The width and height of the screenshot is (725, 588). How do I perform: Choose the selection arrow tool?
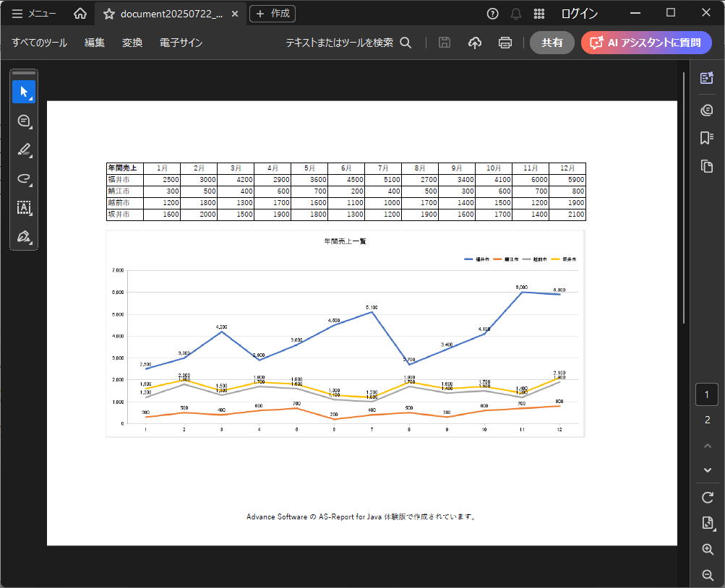coord(24,92)
